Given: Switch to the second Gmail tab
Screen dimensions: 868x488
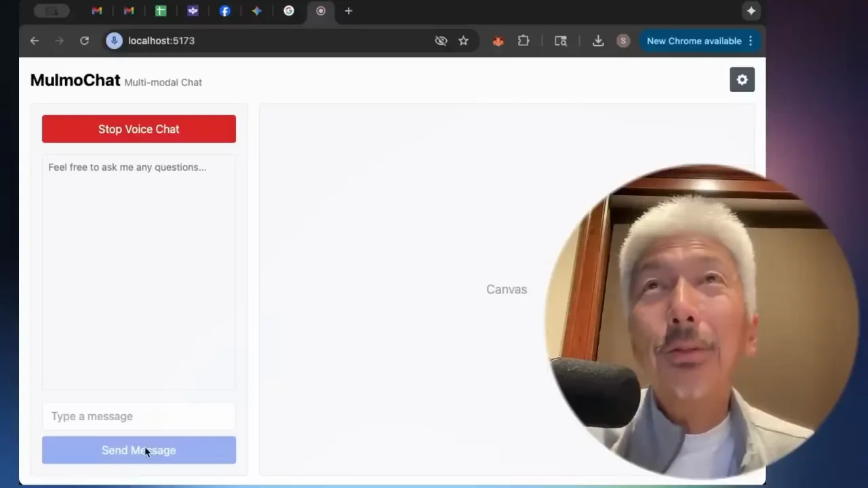Looking at the screenshot, I should click(x=129, y=11).
